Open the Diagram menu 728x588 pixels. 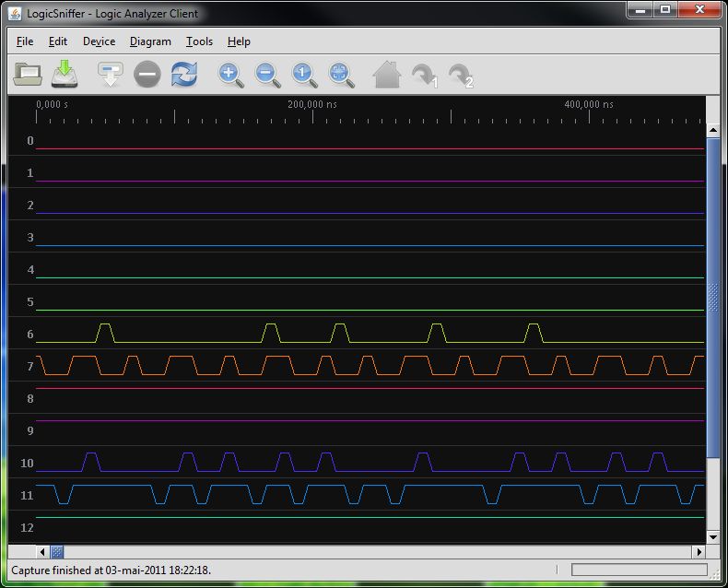150,41
